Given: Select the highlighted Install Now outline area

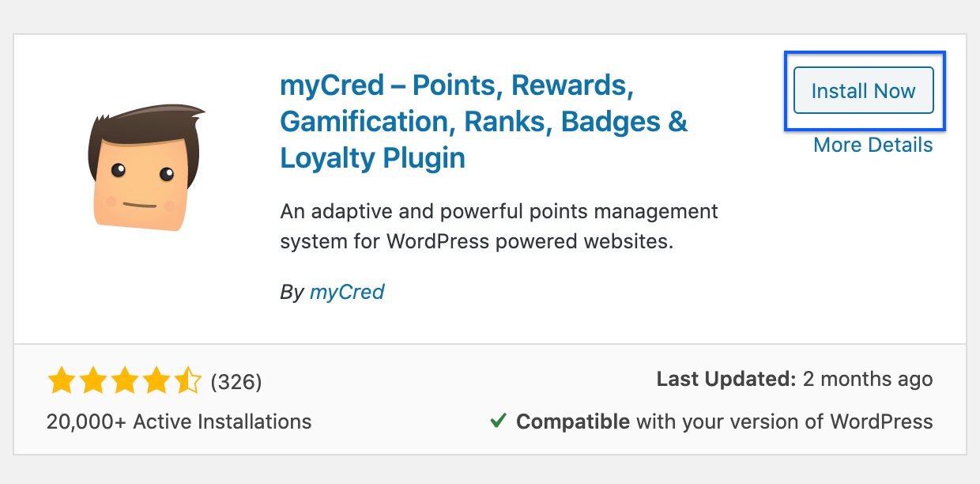Looking at the screenshot, I should tap(864, 90).
